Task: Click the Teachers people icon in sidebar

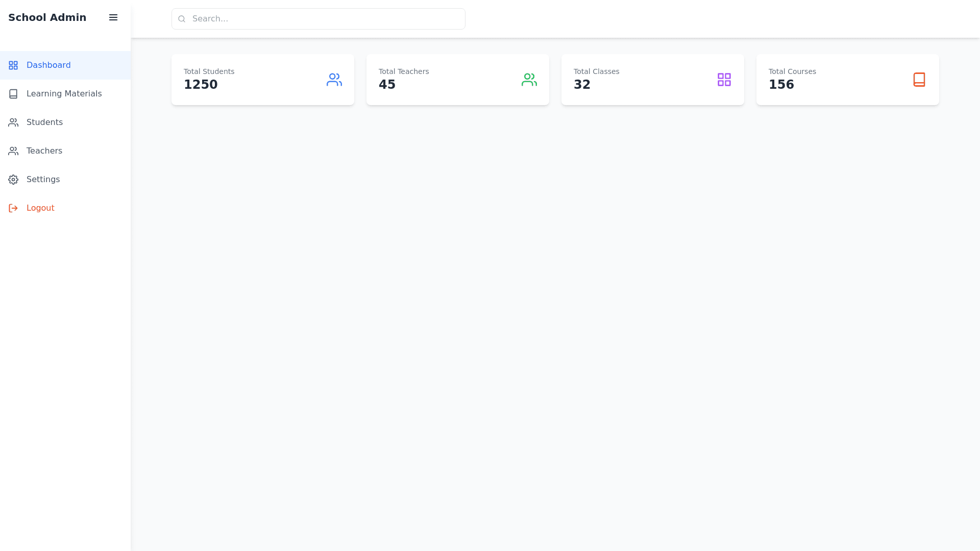Action: click(x=13, y=151)
